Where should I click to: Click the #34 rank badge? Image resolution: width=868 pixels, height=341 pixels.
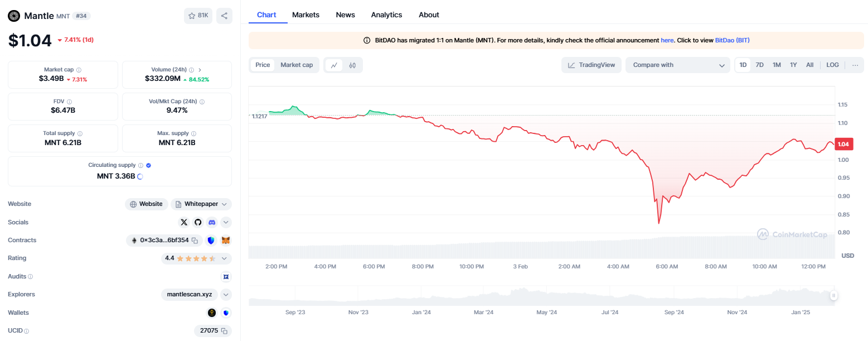(x=81, y=16)
